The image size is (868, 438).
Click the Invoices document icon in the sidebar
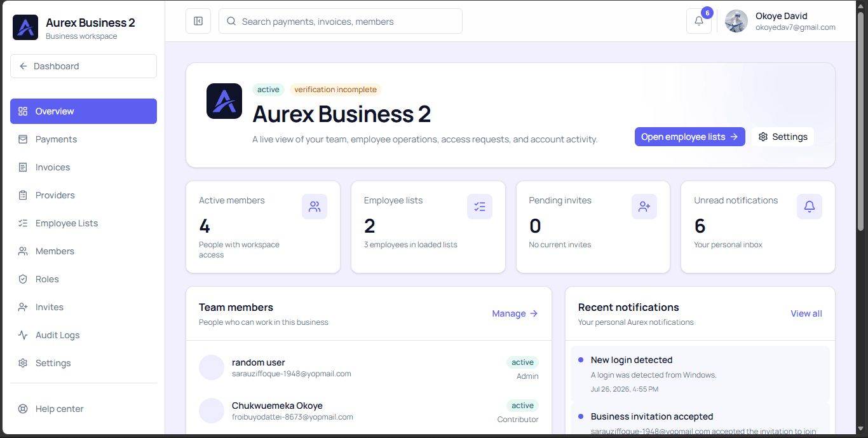[23, 167]
